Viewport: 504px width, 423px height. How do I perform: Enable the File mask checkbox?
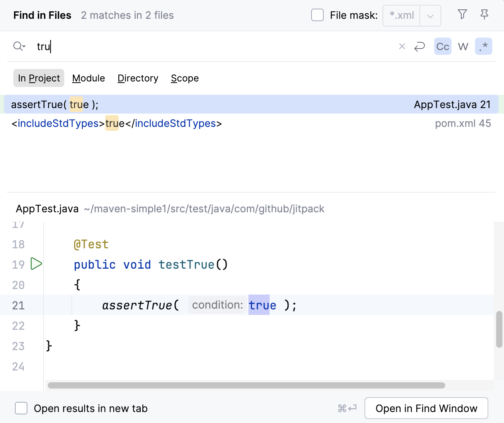(x=317, y=15)
